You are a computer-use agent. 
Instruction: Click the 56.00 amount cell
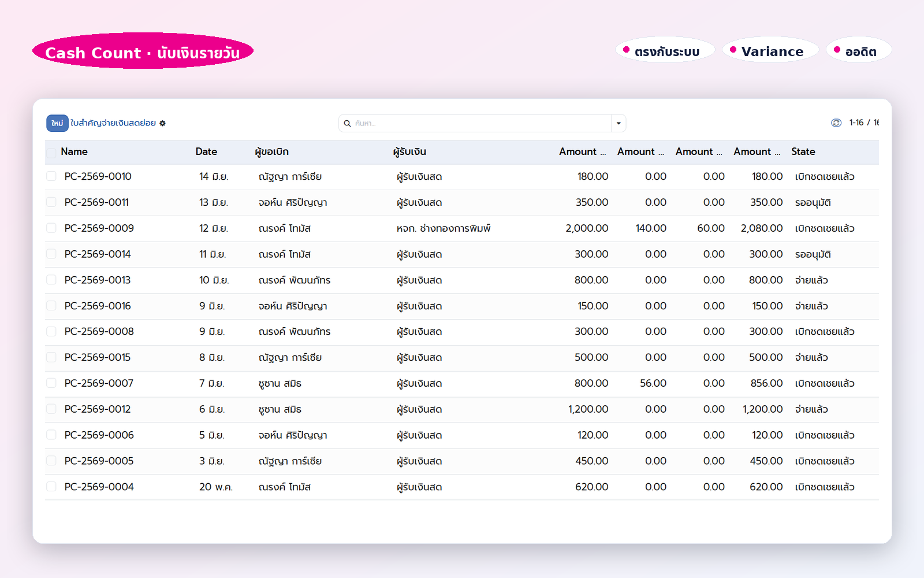653,383
